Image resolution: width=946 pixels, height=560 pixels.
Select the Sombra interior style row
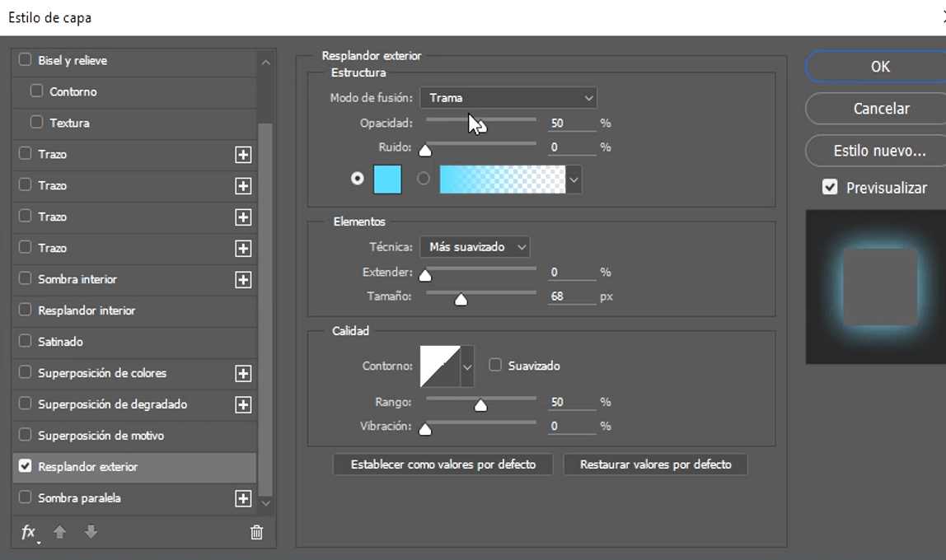click(134, 280)
